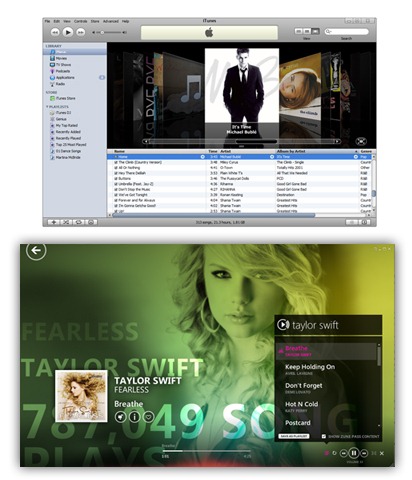Viewport: 412px width, 480px height.
Task: Switch iTunes to list view
Action: point(299,31)
